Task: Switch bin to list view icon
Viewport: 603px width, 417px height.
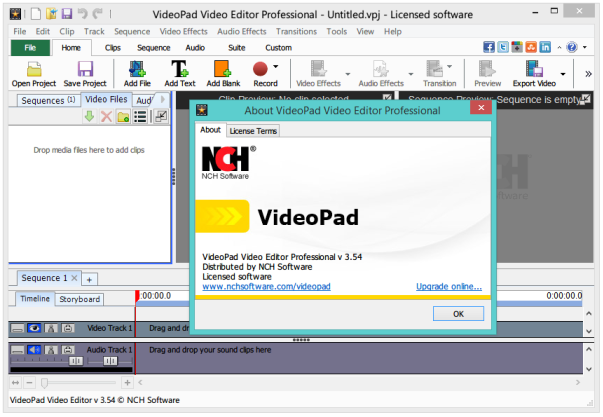Action: (x=140, y=116)
